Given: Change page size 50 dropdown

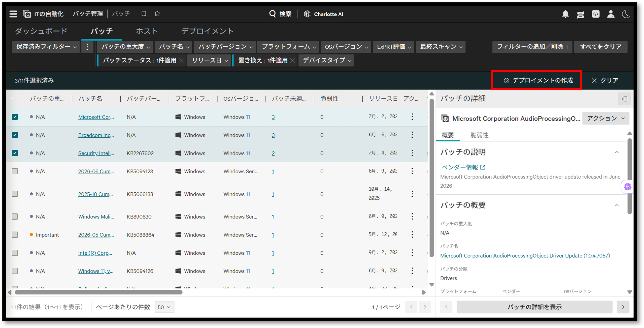Looking at the screenshot, I should click(x=165, y=307).
